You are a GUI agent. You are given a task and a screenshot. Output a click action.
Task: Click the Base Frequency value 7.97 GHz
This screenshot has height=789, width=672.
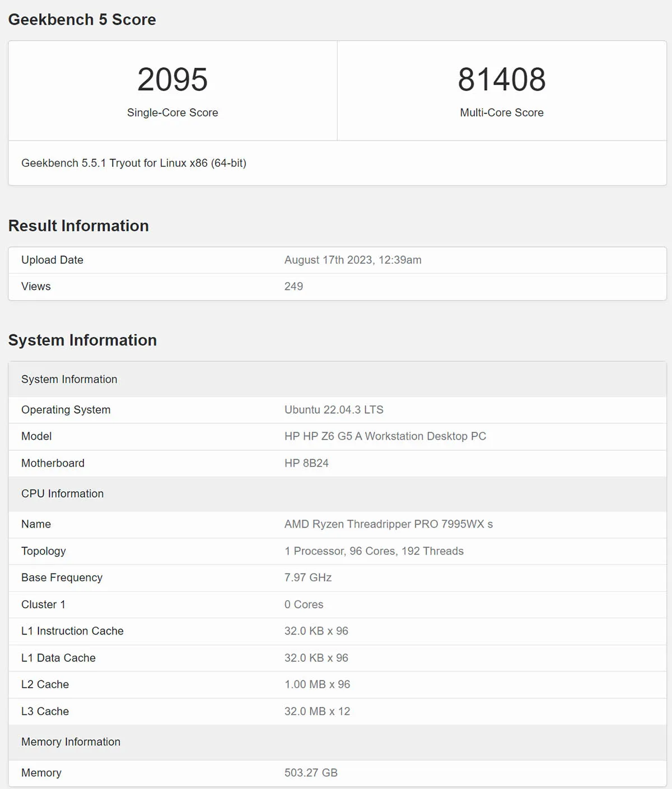click(x=308, y=577)
